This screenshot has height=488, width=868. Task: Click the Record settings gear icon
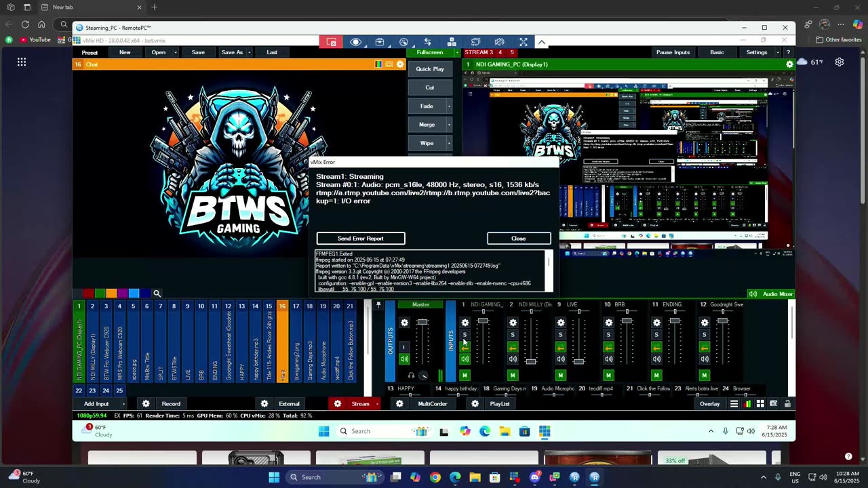click(146, 404)
